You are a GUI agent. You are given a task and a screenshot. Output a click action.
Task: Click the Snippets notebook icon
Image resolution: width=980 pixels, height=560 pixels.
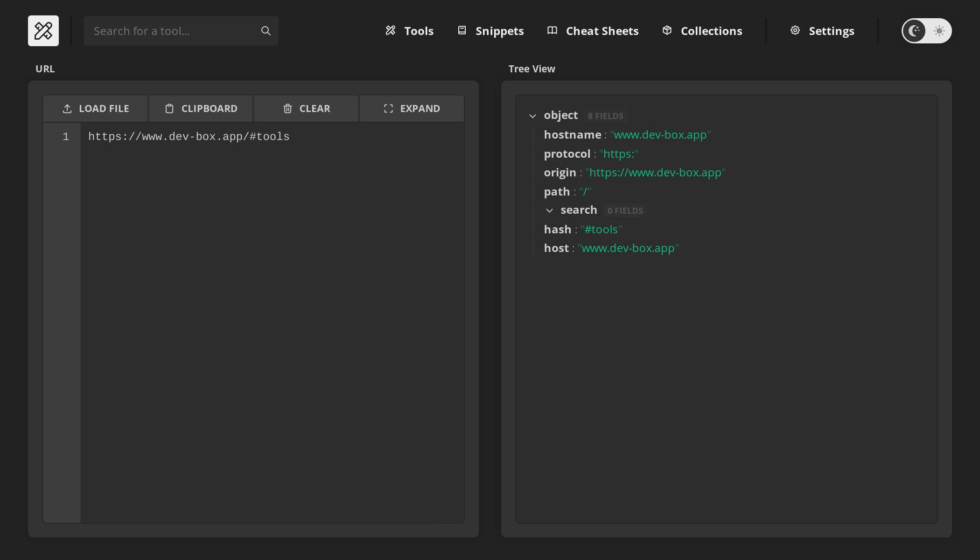click(x=462, y=30)
